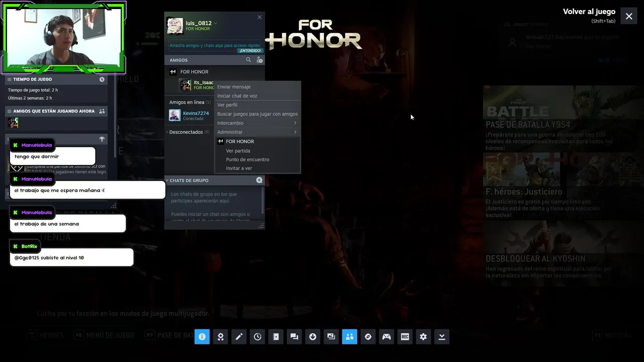Click the trophy icon in achievements panel

[x=102, y=139]
